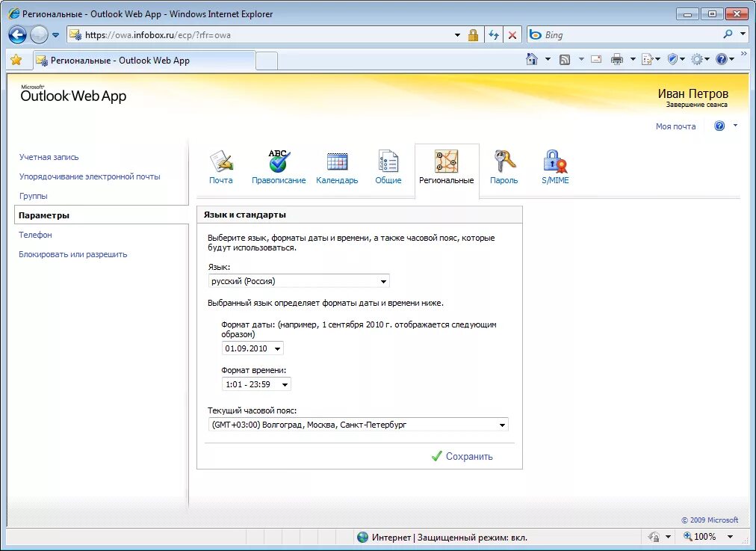Open Учетная запись in the sidebar
The image size is (756, 551).
click(49, 157)
